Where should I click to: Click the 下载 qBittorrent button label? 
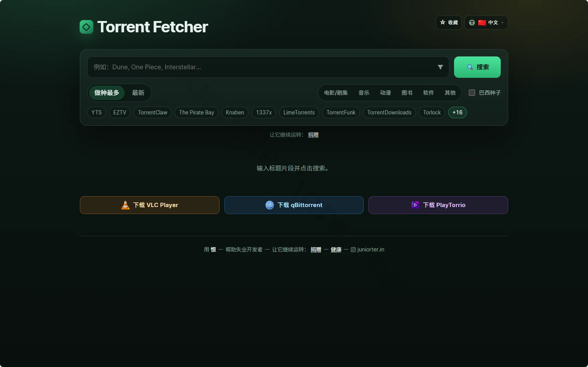tap(300, 205)
